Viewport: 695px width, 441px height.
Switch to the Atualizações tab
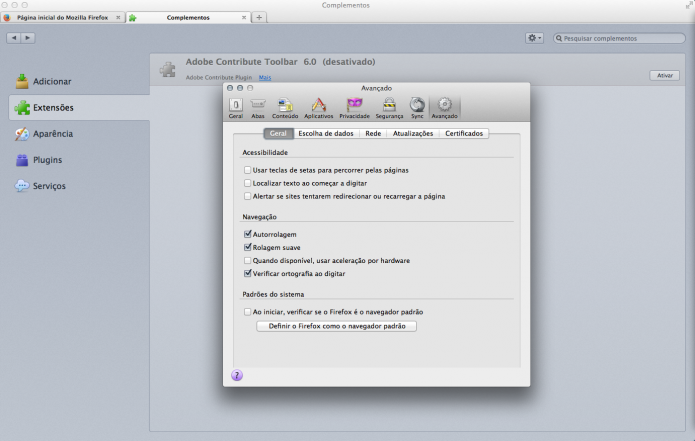point(413,133)
